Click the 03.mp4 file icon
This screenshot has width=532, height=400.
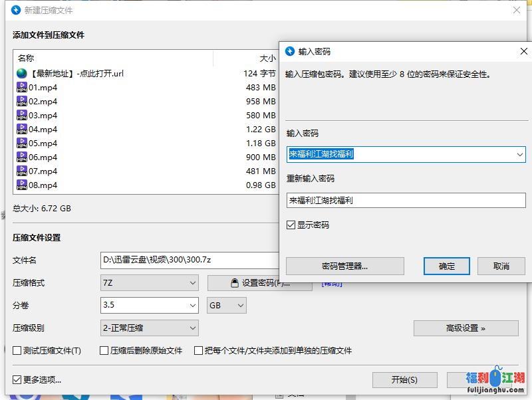coord(22,115)
